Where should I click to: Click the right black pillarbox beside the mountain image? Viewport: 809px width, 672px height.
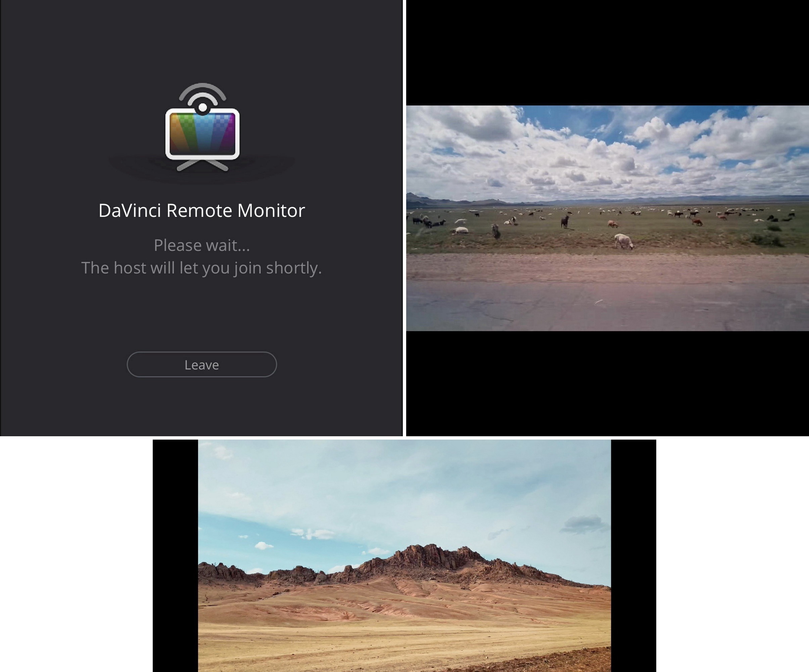(x=633, y=555)
